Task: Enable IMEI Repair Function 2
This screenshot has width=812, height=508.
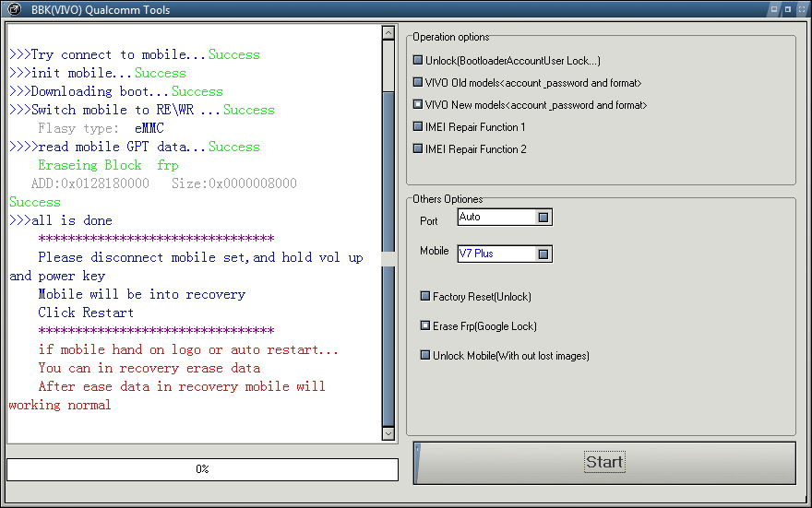Action: pyautogui.click(x=418, y=149)
